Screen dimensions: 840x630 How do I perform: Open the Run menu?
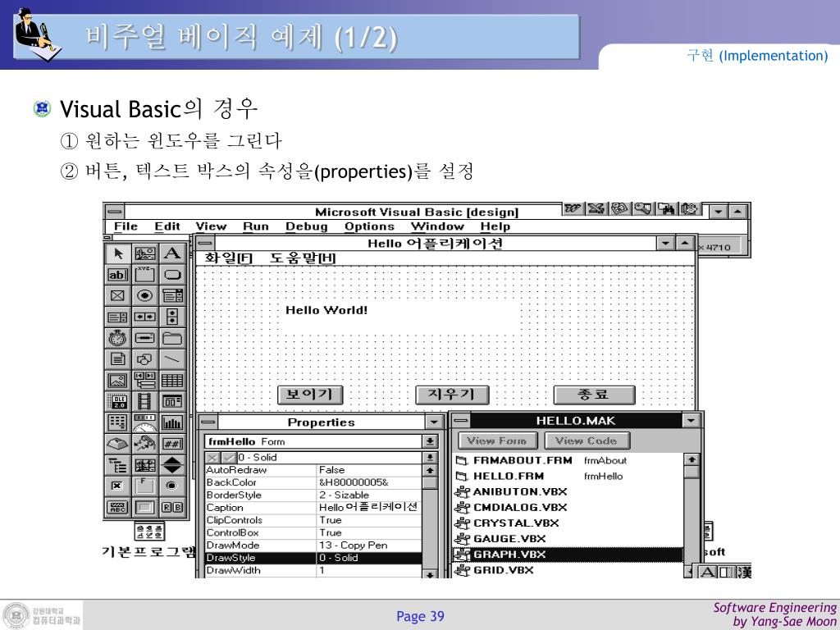point(256,226)
